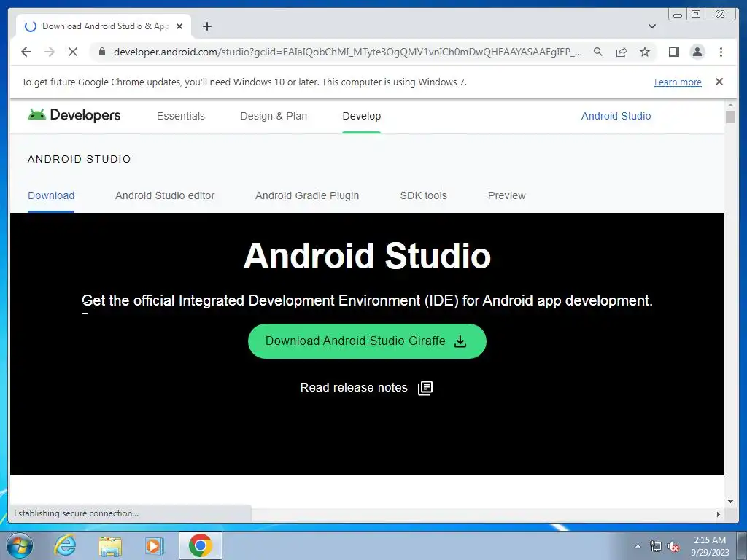Open the zoom magnifier icon in address bar

(598, 52)
